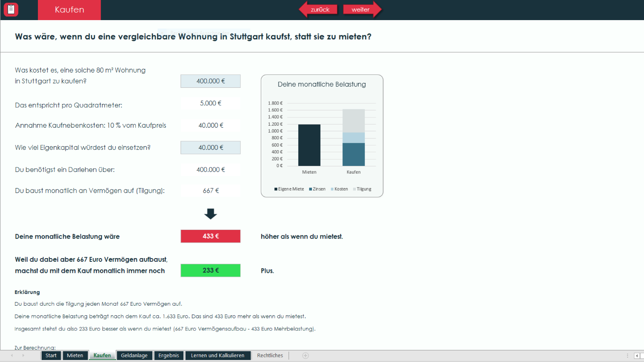Click the 40.000 € Kaufnebenkosten value
This screenshot has width=644, height=362.
click(210, 125)
